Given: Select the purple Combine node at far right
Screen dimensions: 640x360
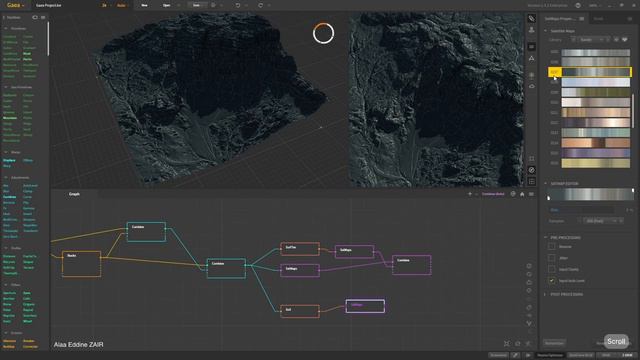Looking at the screenshot, I should tap(411, 265).
